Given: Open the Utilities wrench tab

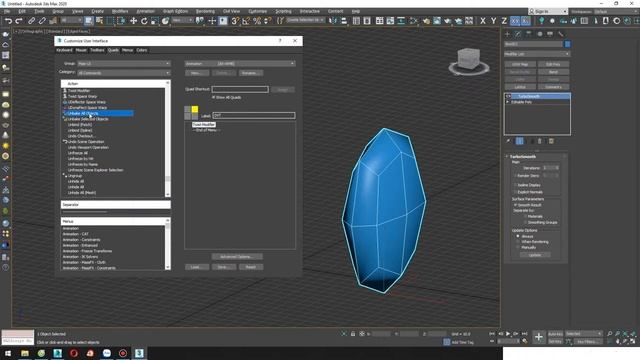Looking at the screenshot, I should pos(561,34).
